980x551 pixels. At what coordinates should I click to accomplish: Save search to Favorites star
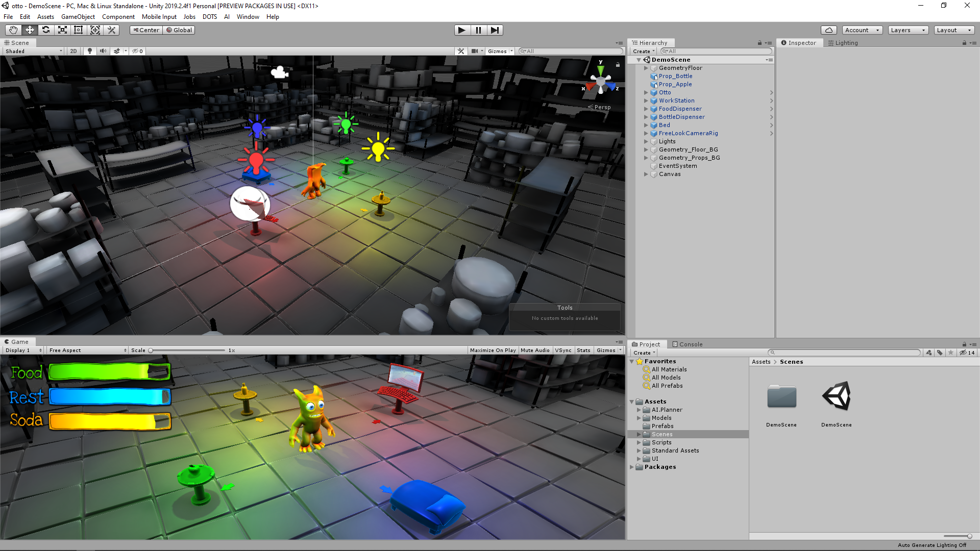pos(950,353)
